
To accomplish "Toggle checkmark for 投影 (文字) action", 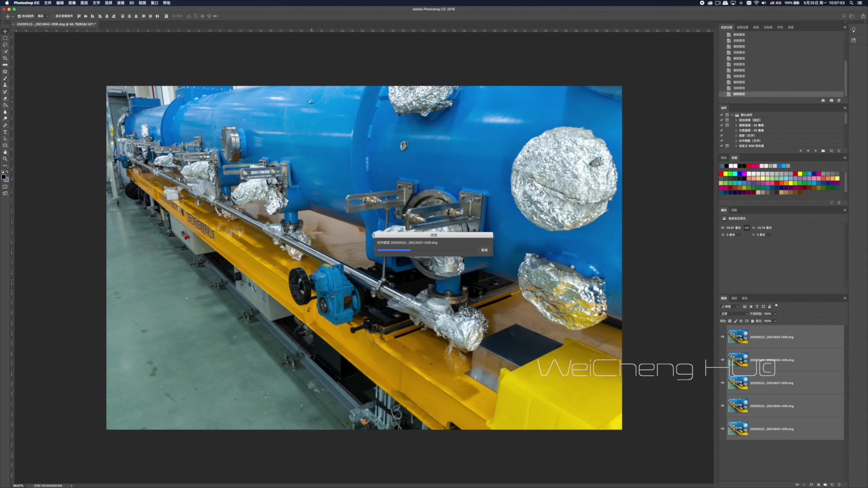I will pos(722,136).
